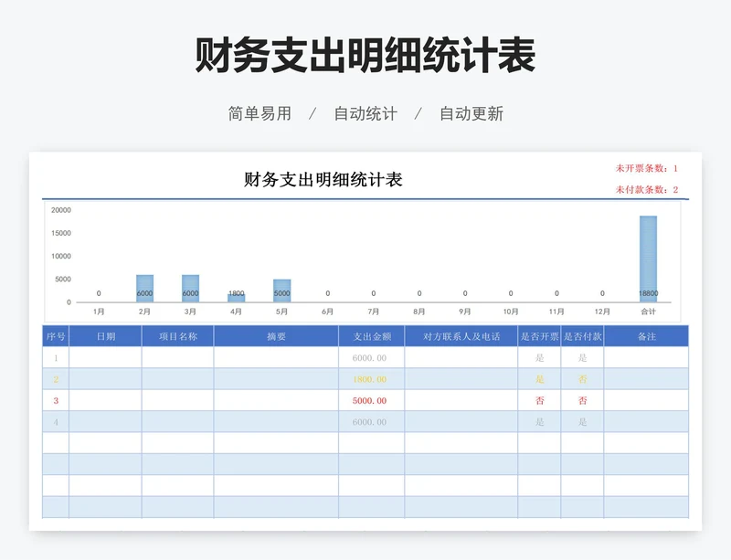Viewport: 731px width, 560px height.
Task: Select the 5月 bar labeled 5000
Action: tap(282, 291)
